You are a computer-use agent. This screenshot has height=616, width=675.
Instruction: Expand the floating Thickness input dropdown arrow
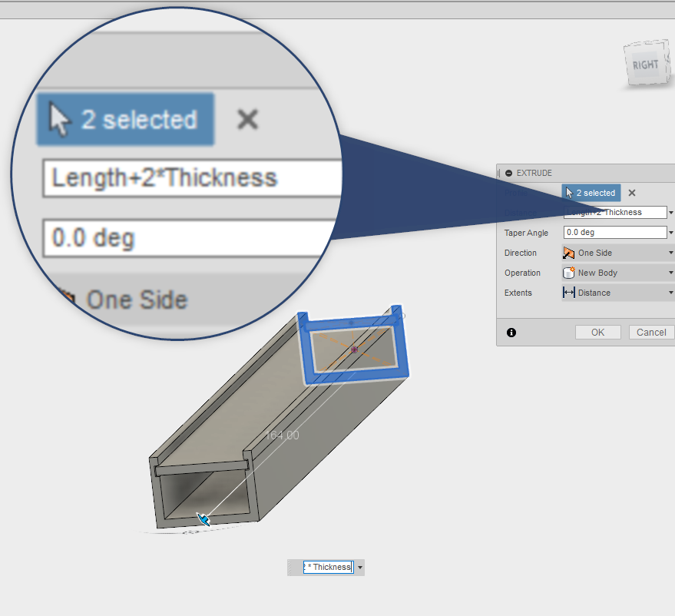[360, 568]
